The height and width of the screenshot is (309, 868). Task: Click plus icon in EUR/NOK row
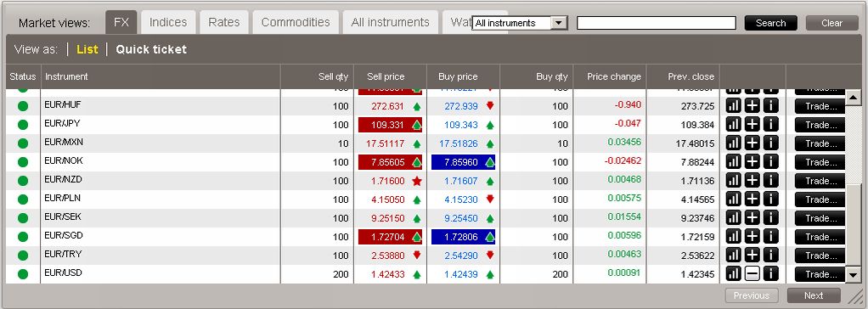pos(752,161)
